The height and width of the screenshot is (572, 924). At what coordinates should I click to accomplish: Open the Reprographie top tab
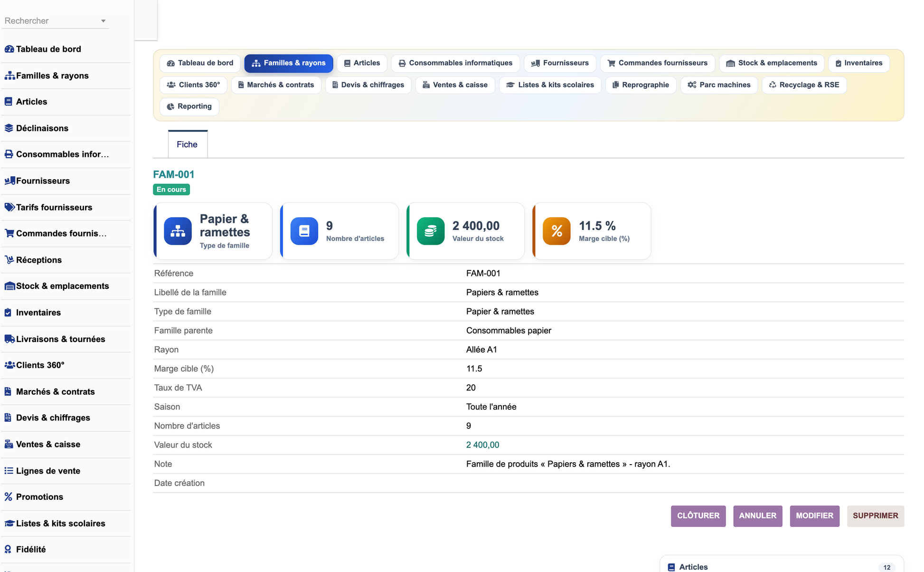(641, 85)
